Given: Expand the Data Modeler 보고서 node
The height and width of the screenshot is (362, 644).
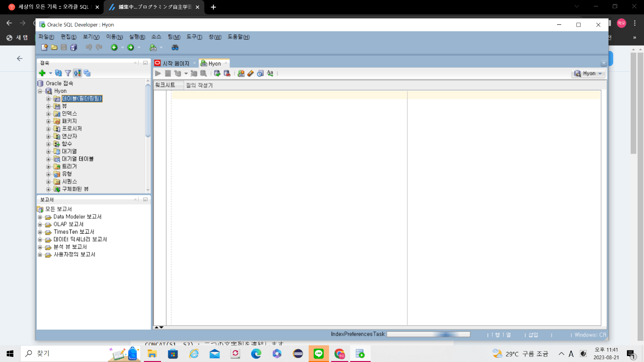Looking at the screenshot, I should tap(40, 217).
